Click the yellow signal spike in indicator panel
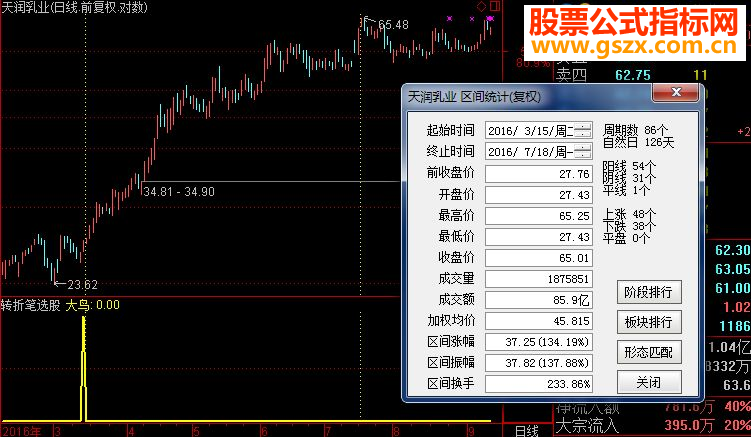751x437 pixels. click(84, 368)
